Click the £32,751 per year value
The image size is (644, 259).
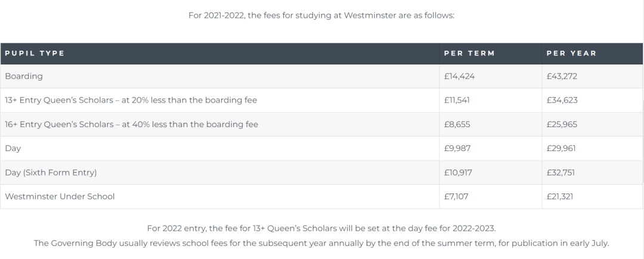click(x=561, y=172)
